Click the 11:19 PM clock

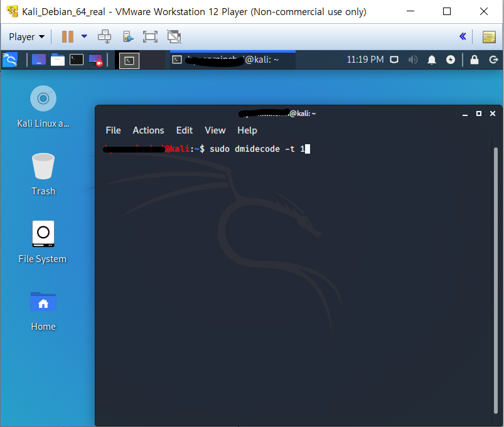click(x=365, y=60)
